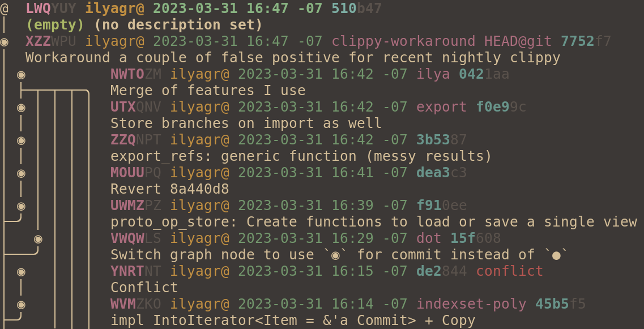Click the timestamp 2023-03-31 16:14
The image size is (644, 329).
click(305, 304)
